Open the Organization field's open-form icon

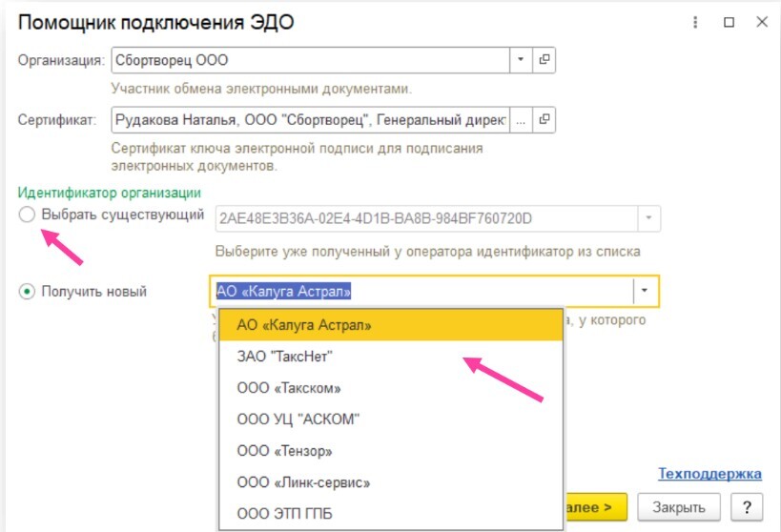[x=545, y=60]
